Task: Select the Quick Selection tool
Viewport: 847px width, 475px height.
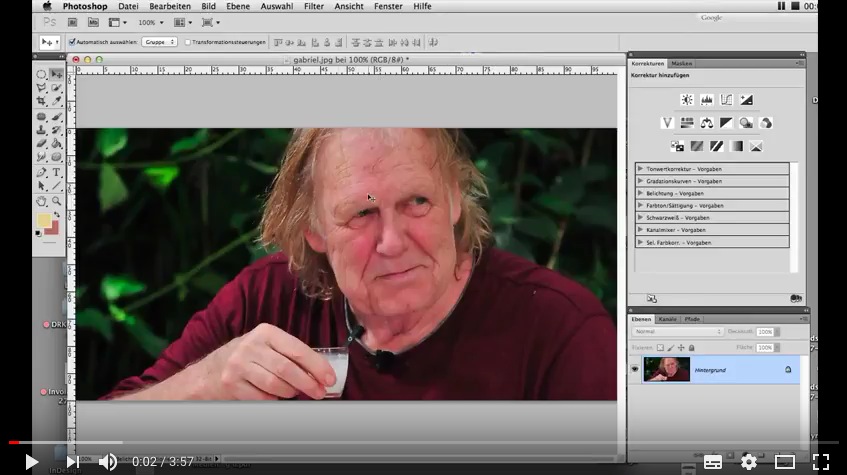Action: click(x=57, y=88)
